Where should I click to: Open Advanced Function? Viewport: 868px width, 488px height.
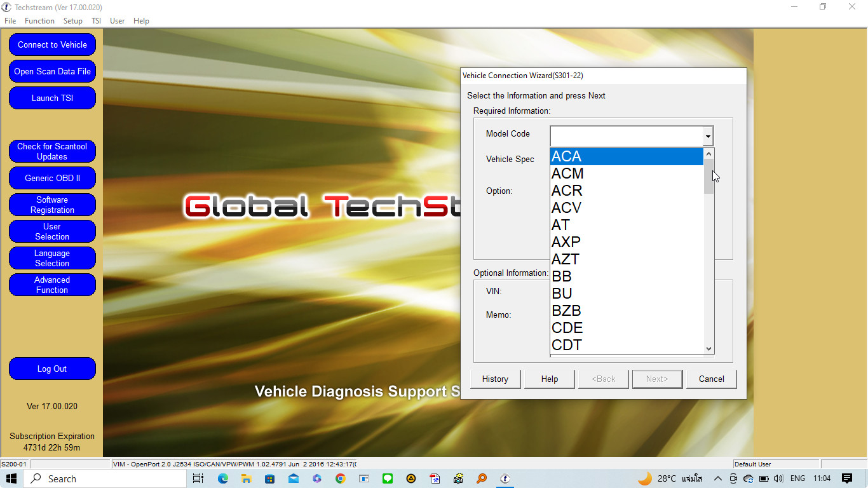(x=52, y=285)
